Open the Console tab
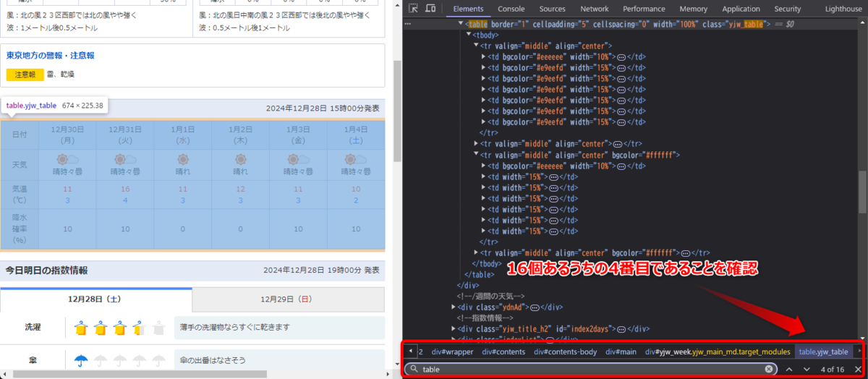868x379 pixels. point(511,9)
